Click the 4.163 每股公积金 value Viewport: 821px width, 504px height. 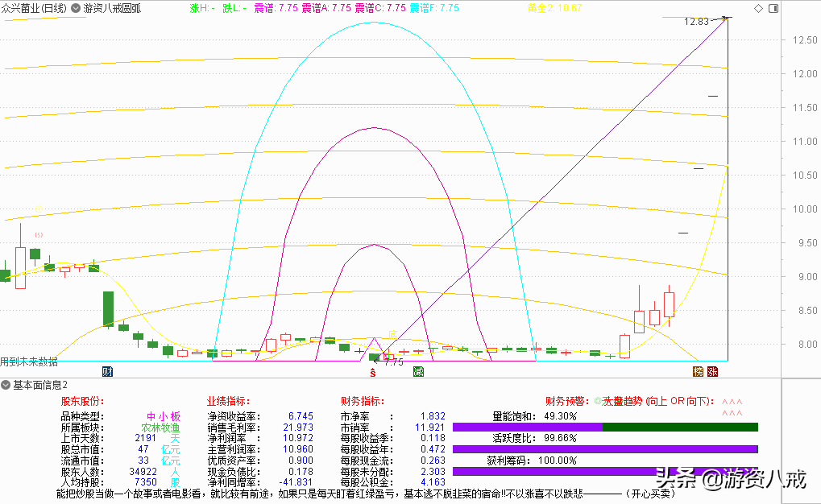click(x=433, y=482)
